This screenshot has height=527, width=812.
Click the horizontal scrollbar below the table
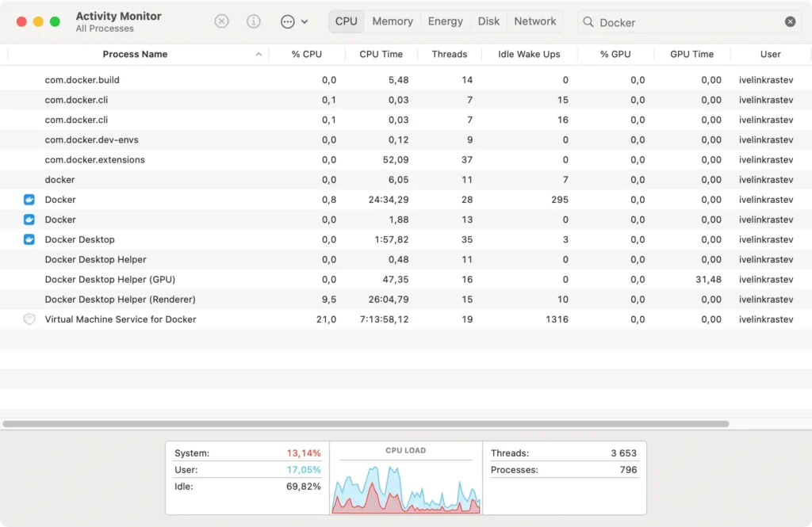[366, 424]
